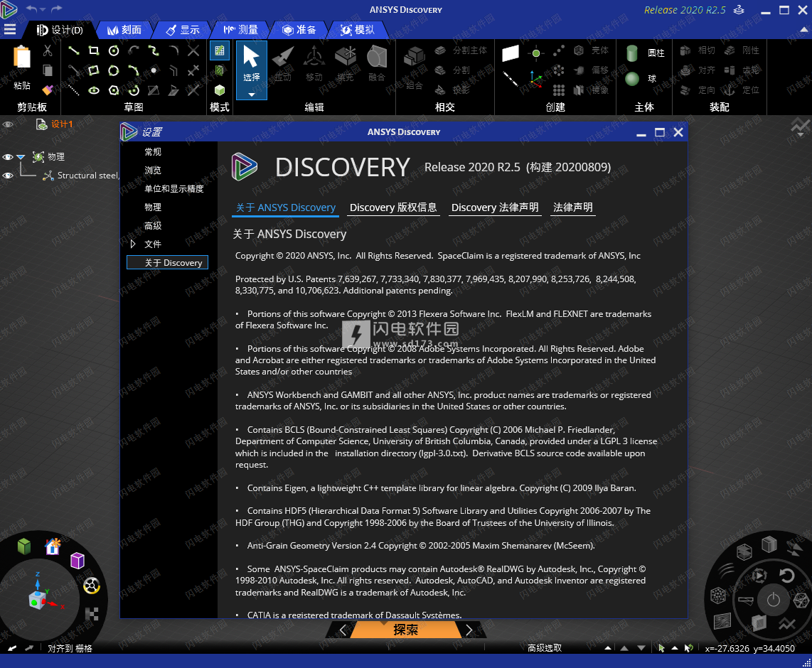Click the XYZ axis triad cube
This screenshot has height=668, width=812.
(37, 600)
